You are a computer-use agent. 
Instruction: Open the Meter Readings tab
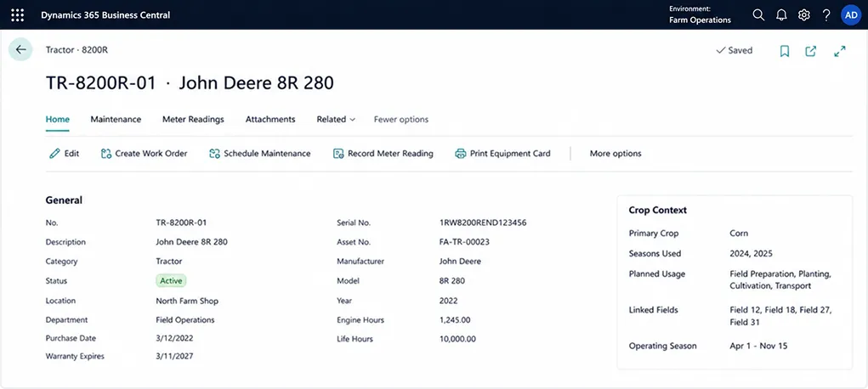193,119
